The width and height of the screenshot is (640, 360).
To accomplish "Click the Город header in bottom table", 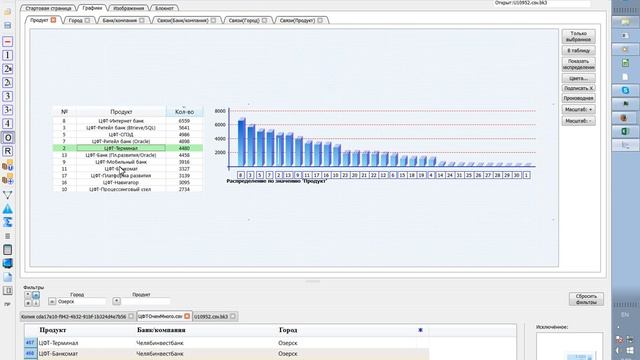I will [x=288, y=330].
